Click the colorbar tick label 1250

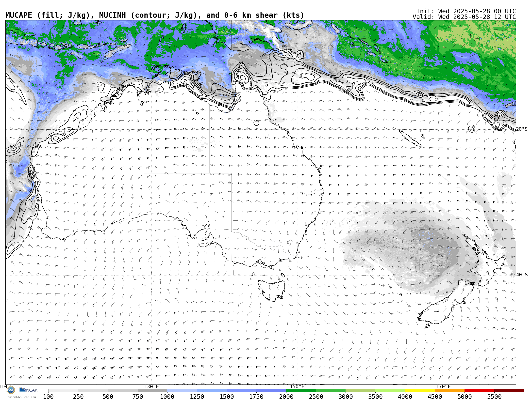point(197,397)
